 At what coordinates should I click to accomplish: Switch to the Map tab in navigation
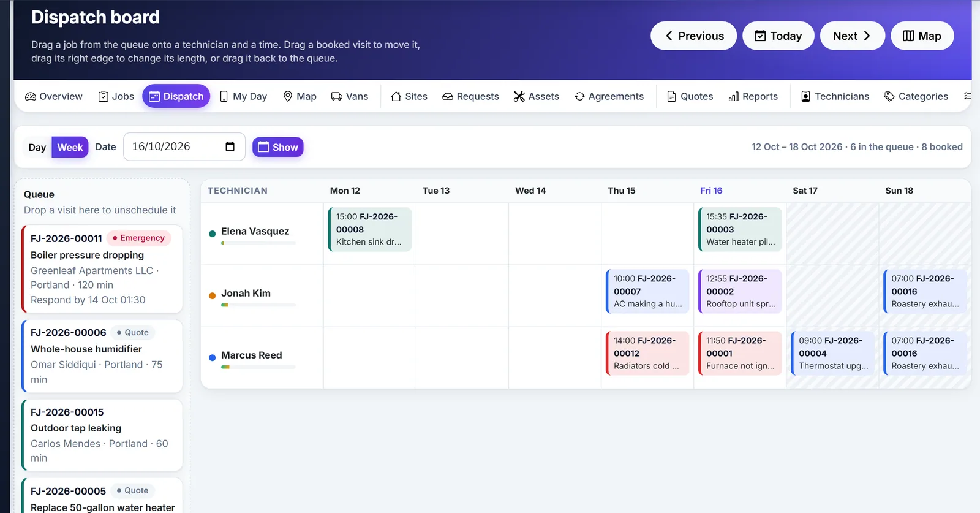click(300, 96)
